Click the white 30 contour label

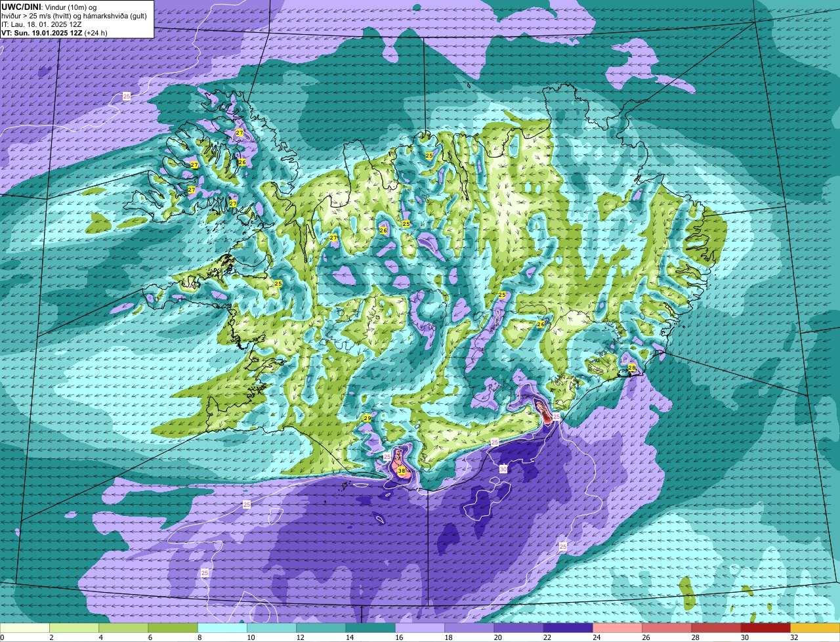[503, 469]
